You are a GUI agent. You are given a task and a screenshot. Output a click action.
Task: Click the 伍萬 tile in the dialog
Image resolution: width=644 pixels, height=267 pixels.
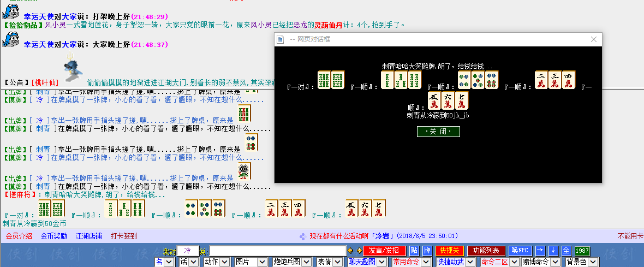coord(434,100)
